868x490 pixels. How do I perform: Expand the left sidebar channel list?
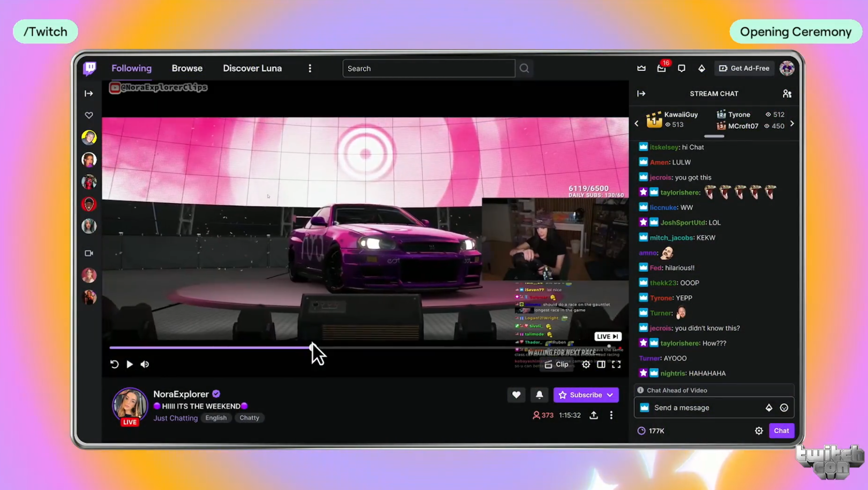[89, 93]
